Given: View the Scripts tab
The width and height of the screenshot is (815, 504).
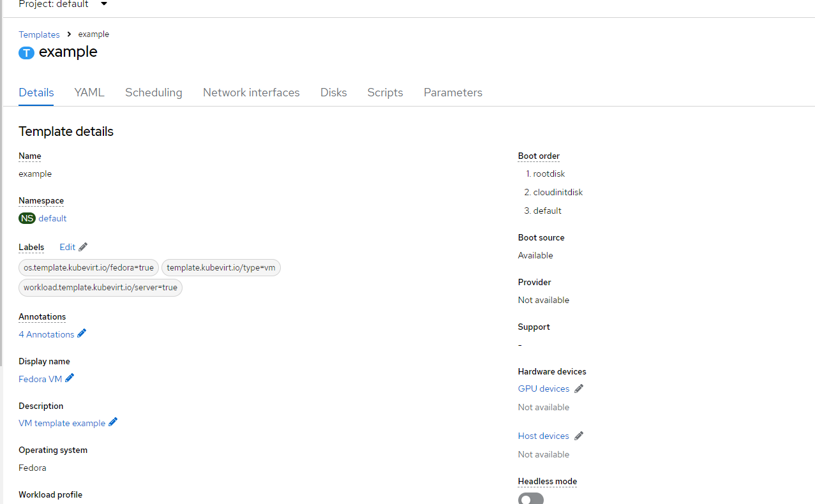Looking at the screenshot, I should tap(385, 93).
